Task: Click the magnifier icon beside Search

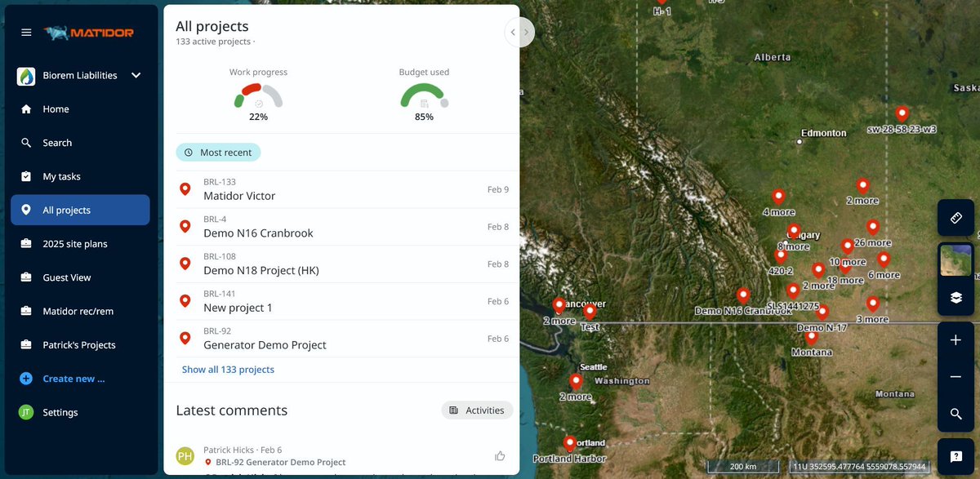Action: pyautogui.click(x=26, y=143)
